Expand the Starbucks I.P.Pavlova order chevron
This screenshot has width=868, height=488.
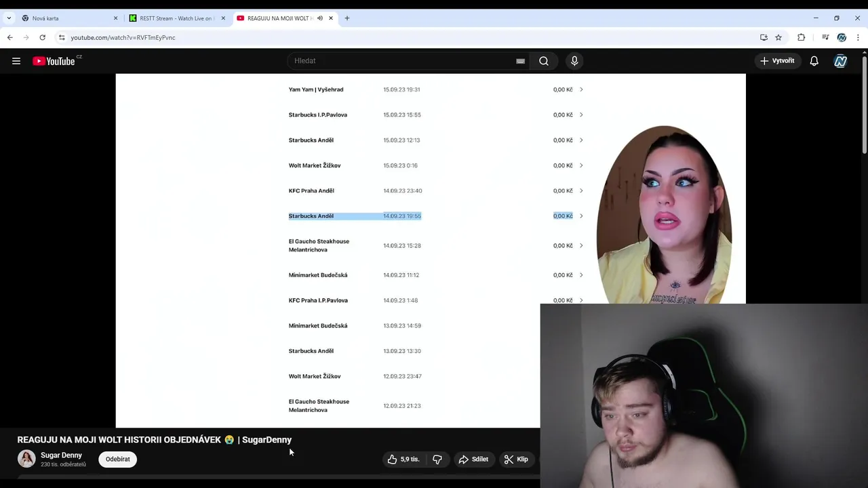click(x=581, y=115)
